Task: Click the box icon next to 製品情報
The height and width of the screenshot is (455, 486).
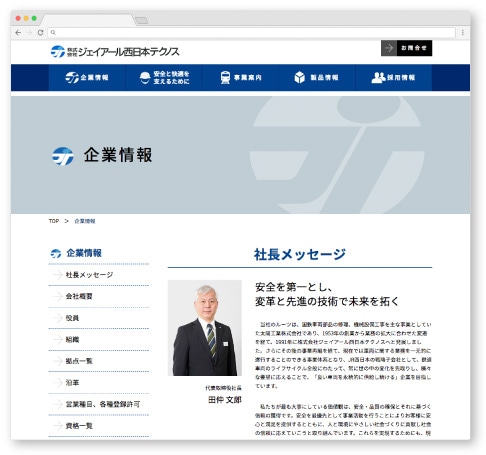Action: 300,78
